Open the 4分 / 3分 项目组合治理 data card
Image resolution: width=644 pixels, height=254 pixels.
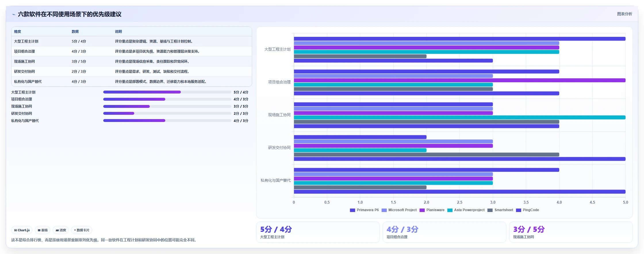(444, 232)
